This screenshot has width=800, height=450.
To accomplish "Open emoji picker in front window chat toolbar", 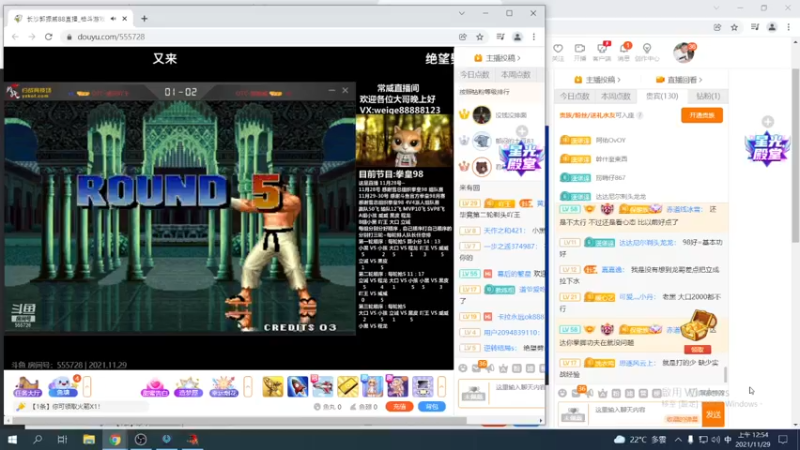I will tap(463, 368).
